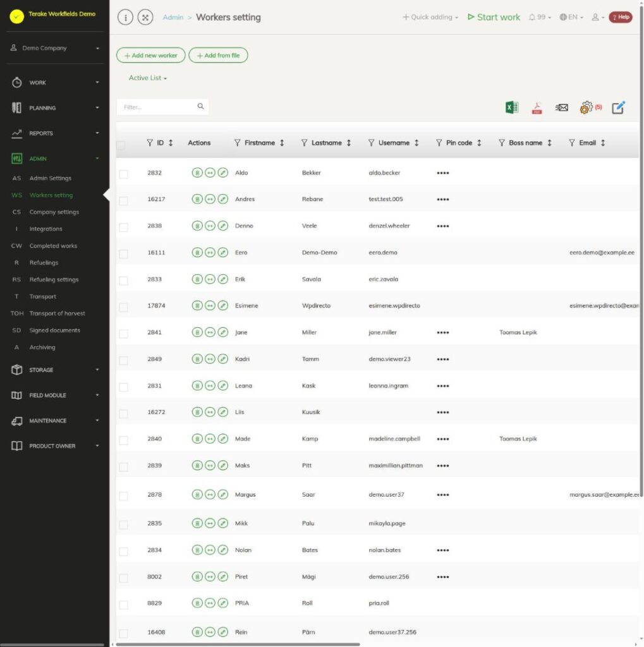
Task: Open table column settings gear icon
Action: coord(586,107)
